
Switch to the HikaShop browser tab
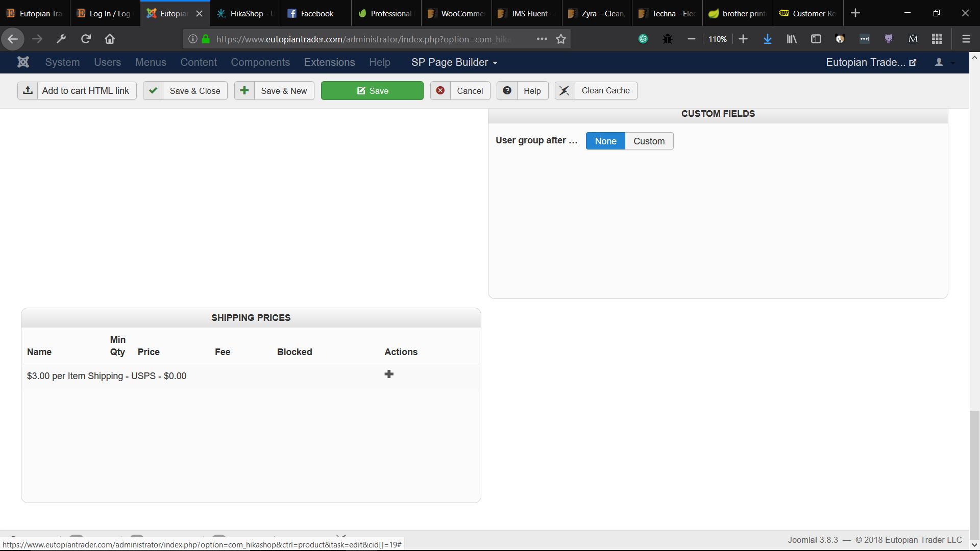(246, 14)
